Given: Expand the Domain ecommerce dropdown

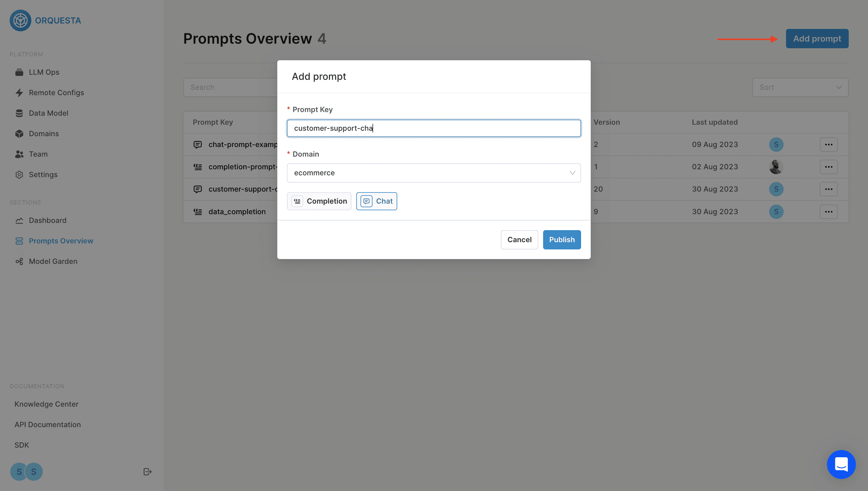Looking at the screenshot, I should click(x=433, y=173).
